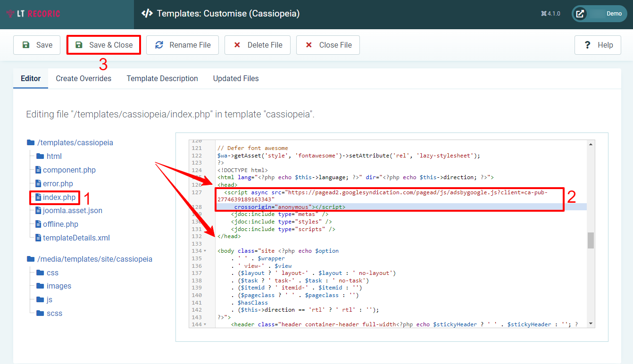Open the Demo site link

click(600, 14)
